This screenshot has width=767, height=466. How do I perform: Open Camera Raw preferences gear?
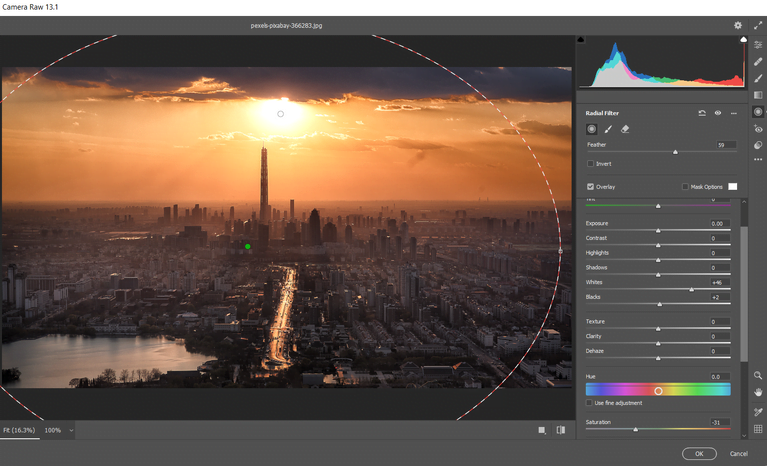tap(738, 26)
